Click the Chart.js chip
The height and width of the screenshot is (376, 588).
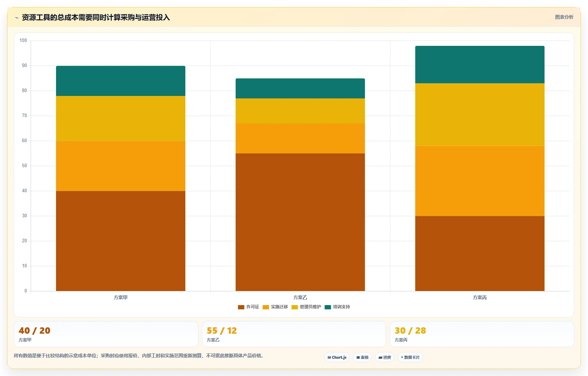337,357
